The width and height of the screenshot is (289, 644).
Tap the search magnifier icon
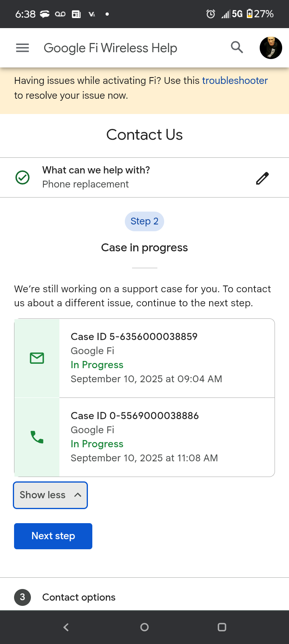pos(237,47)
